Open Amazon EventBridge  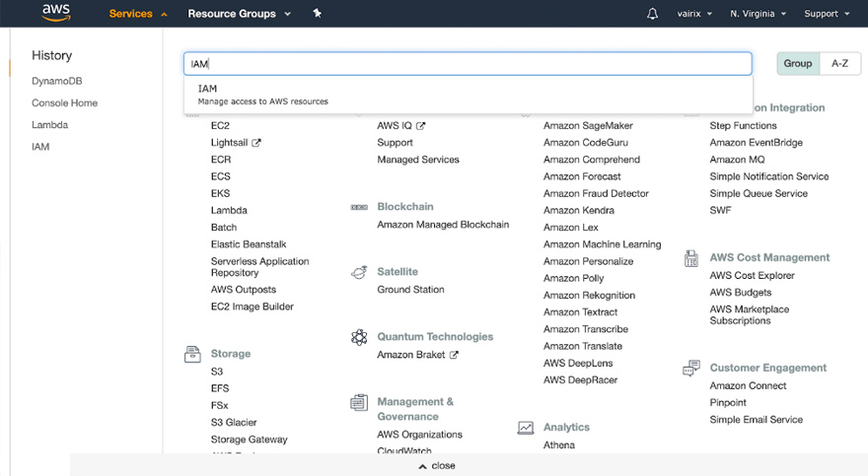757,143
